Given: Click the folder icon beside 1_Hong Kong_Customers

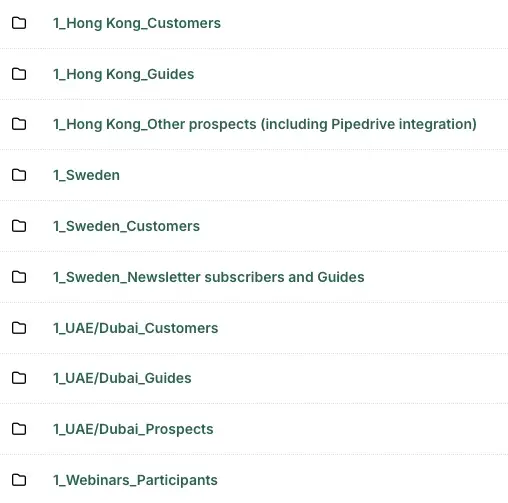Looking at the screenshot, I should (x=19, y=23).
